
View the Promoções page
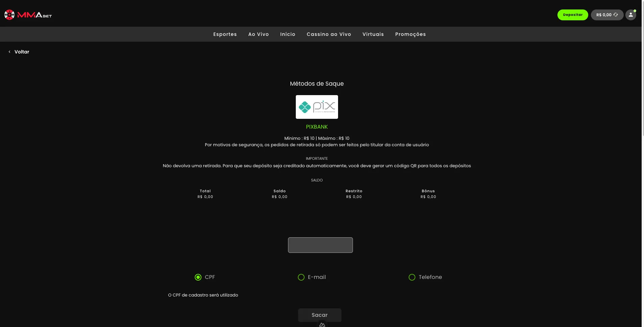pyautogui.click(x=410, y=34)
